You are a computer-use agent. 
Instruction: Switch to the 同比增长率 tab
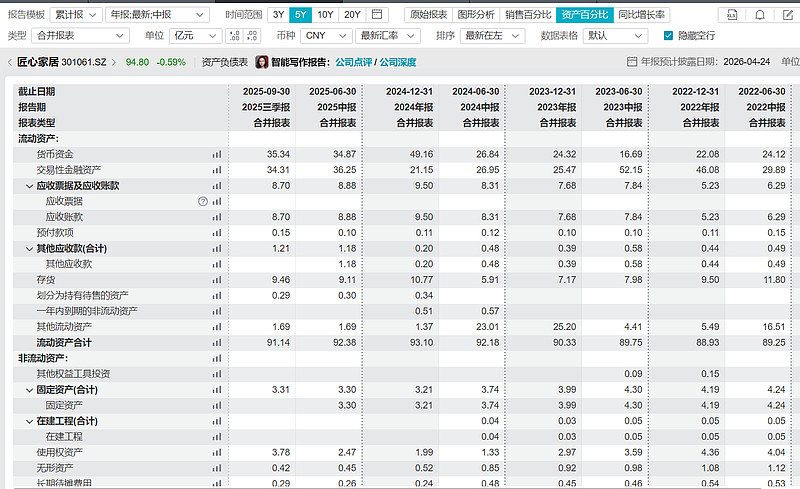click(x=641, y=15)
